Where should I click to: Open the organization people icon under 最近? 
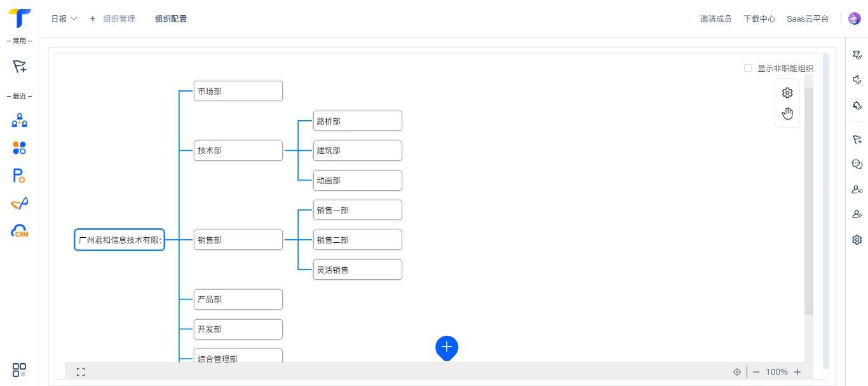(19, 120)
